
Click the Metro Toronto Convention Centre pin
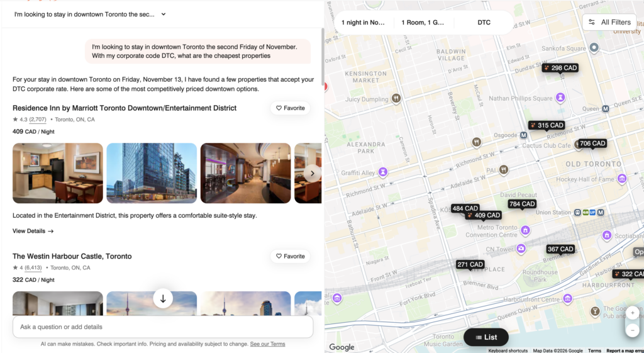525,230
